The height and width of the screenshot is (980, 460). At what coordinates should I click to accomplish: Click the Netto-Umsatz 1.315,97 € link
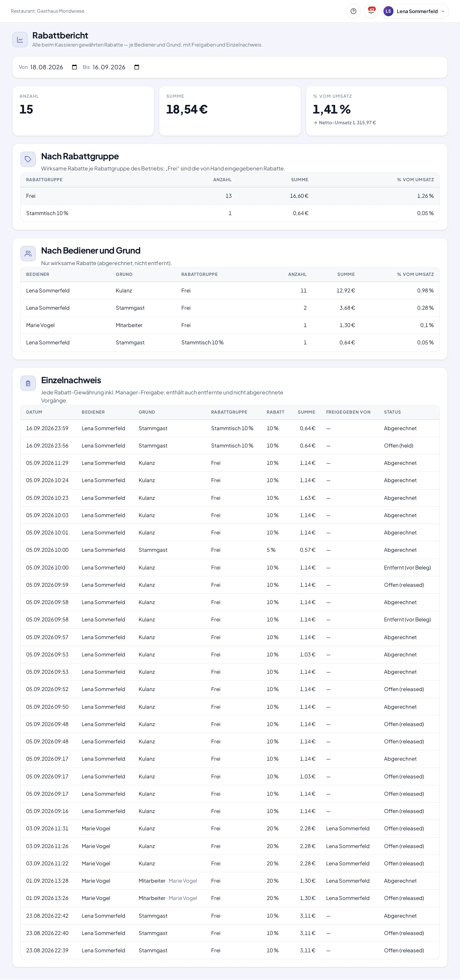point(344,123)
